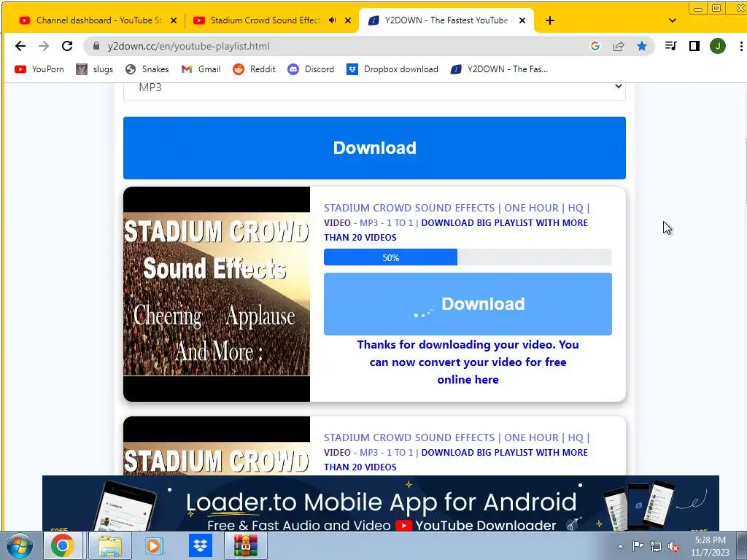747x560 pixels.
Task: Click the loading Download button under progress bar
Action: [x=468, y=304]
